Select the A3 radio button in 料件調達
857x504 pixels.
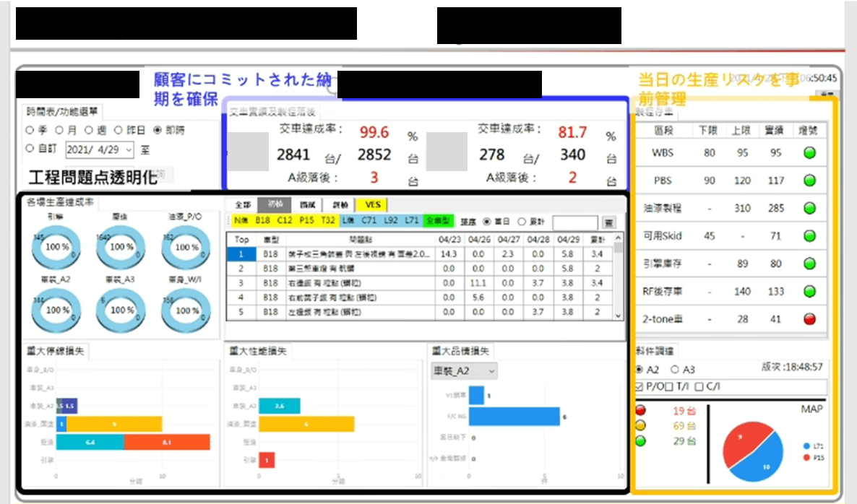675,368
